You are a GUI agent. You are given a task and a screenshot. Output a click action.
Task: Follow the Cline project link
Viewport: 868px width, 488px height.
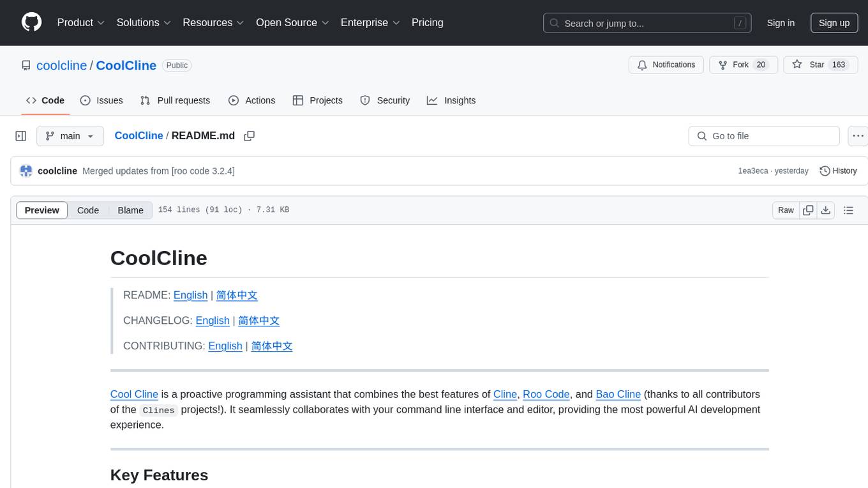coord(505,394)
